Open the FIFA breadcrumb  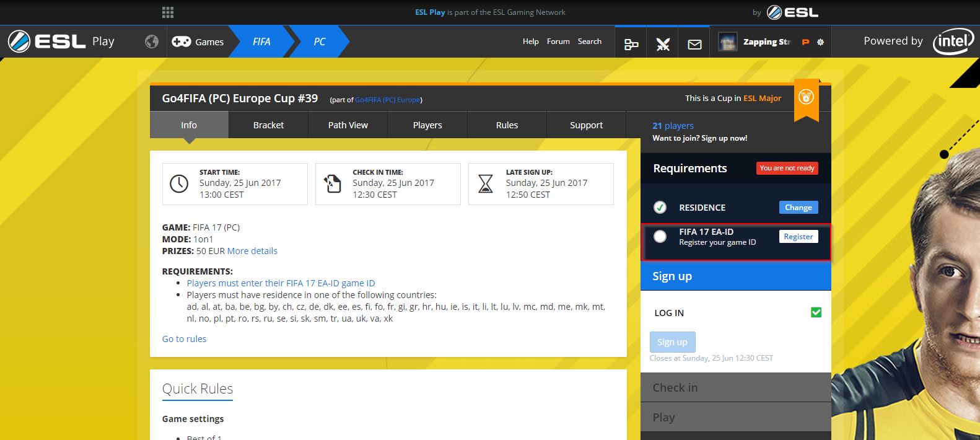[261, 42]
